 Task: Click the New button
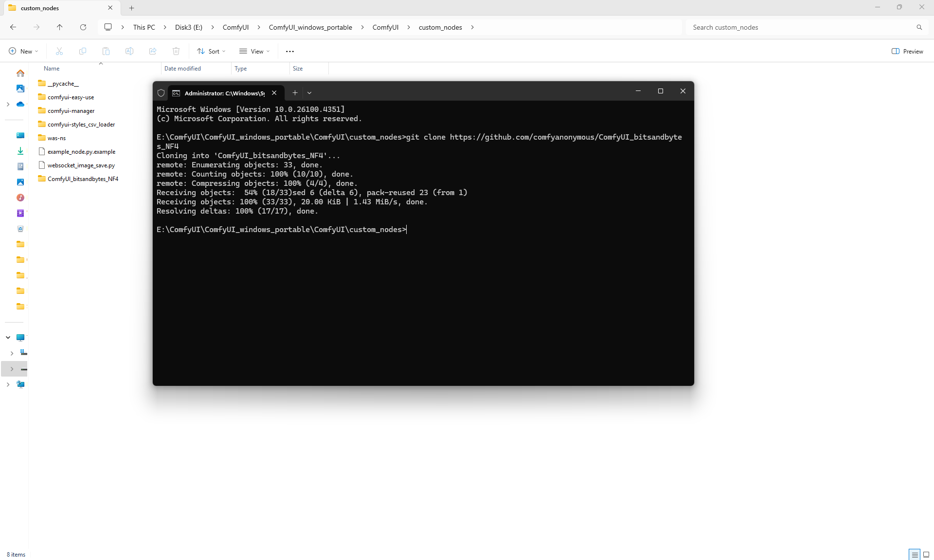click(23, 51)
